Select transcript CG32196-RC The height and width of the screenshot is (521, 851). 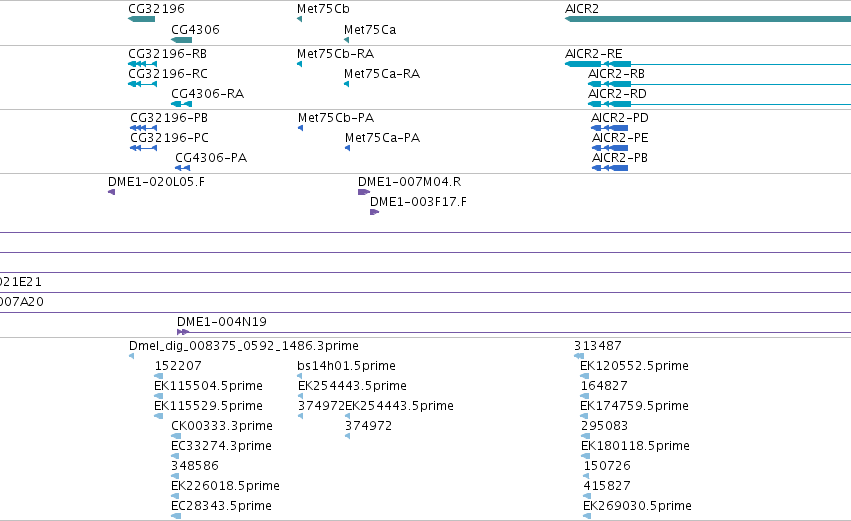click(x=168, y=74)
